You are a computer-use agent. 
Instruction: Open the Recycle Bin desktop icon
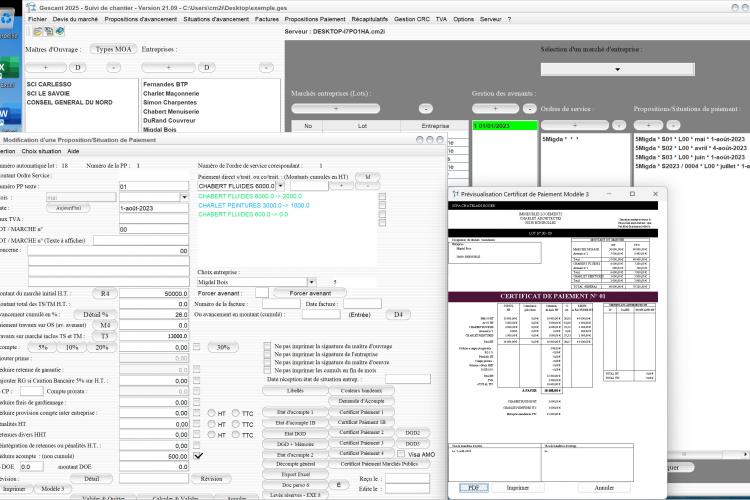coord(8,19)
